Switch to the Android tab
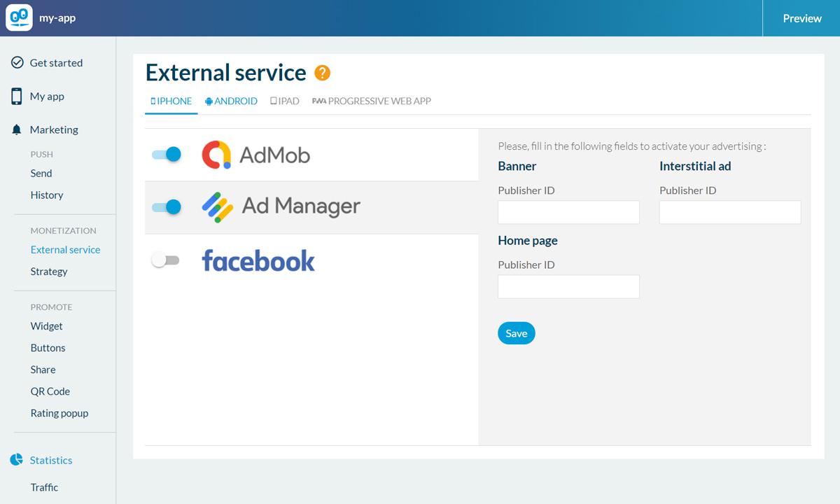 [x=231, y=101]
